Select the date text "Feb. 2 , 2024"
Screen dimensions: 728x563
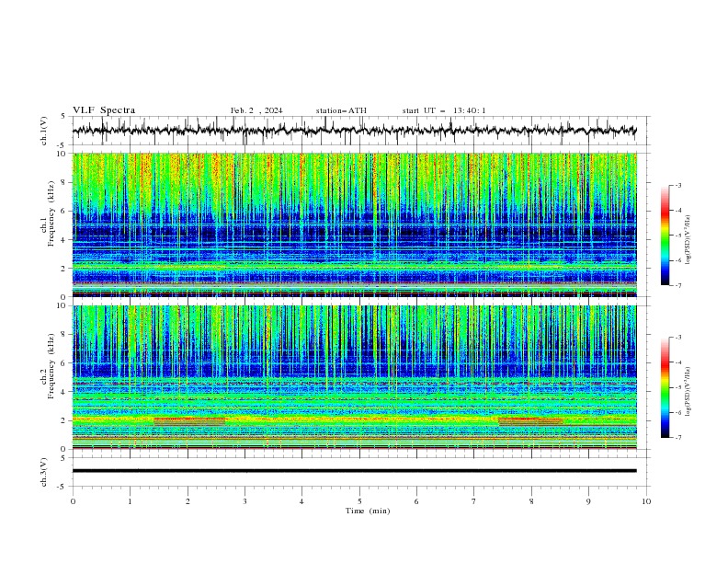[256, 110]
